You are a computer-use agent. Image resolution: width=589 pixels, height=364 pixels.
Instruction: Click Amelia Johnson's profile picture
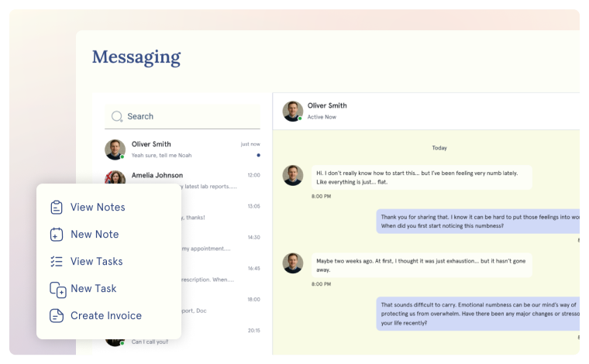pos(115,178)
